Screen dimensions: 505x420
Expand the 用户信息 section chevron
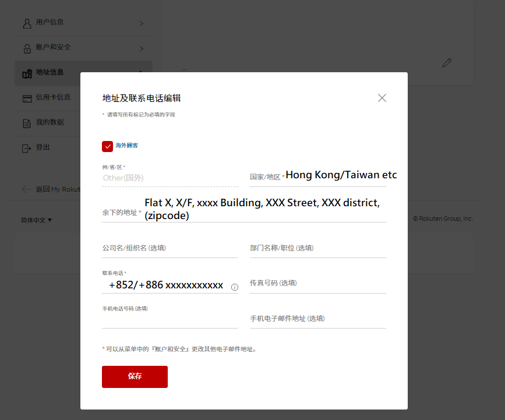[142, 24]
